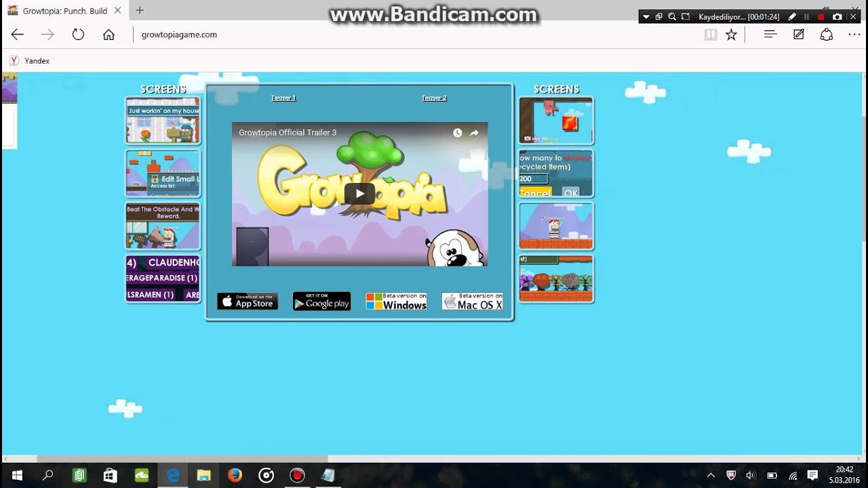The image size is (868, 488).
Task: Add page to favorites with star icon
Action: pyautogui.click(x=731, y=35)
